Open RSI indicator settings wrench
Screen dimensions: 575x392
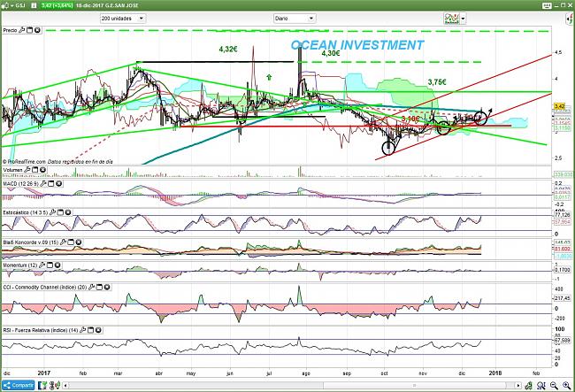click(x=83, y=330)
